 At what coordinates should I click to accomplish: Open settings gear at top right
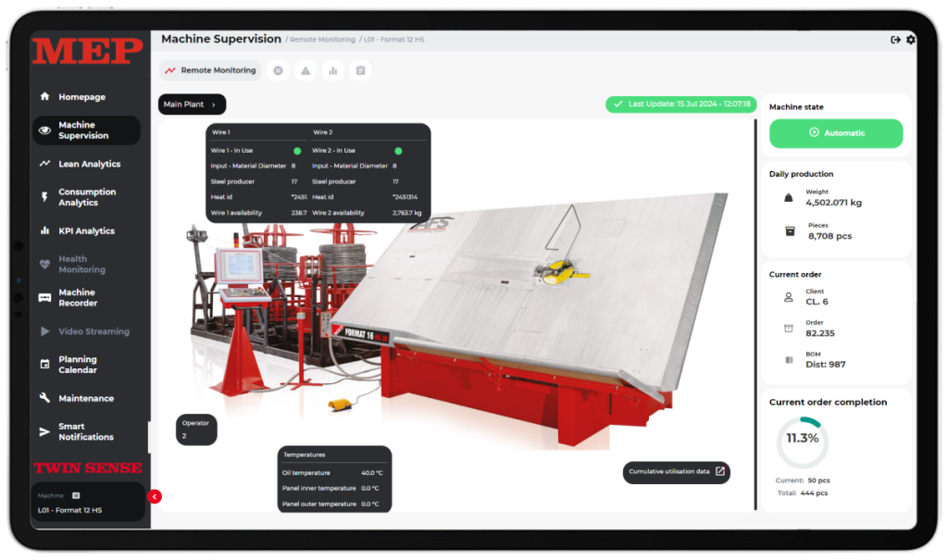click(911, 40)
